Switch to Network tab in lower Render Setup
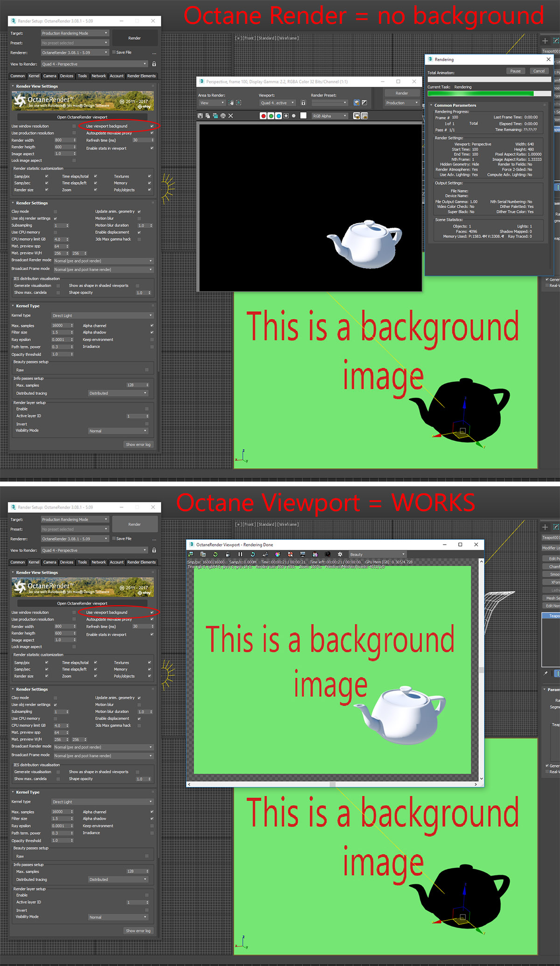This screenshot has height=966, width=560. click(98, 562)
